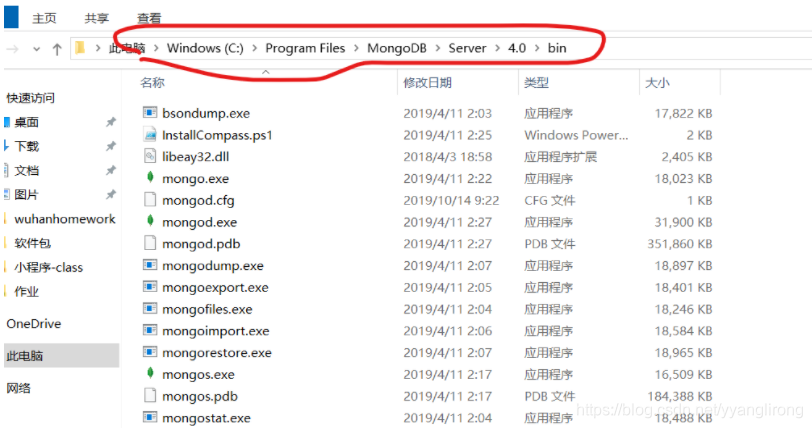Select the InstallCompass.ps1 file name
The image size is (812, 428).
(217, 135)
